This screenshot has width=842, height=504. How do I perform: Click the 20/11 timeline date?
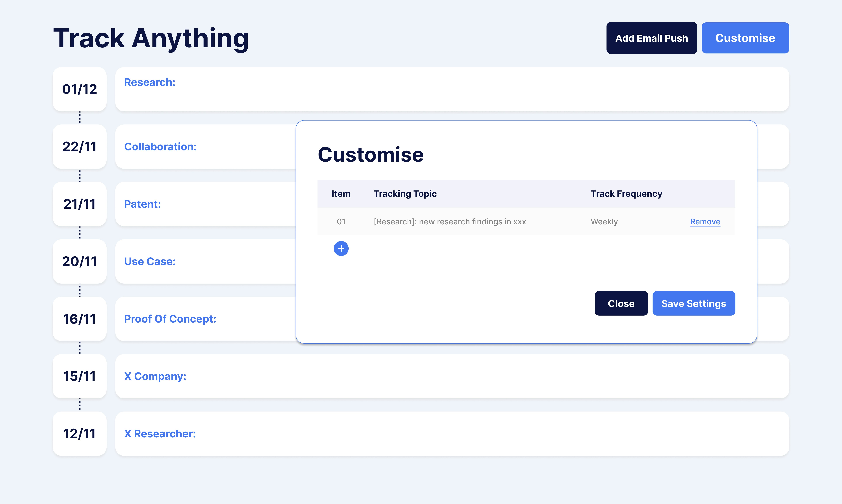click(x=80, y=261)
